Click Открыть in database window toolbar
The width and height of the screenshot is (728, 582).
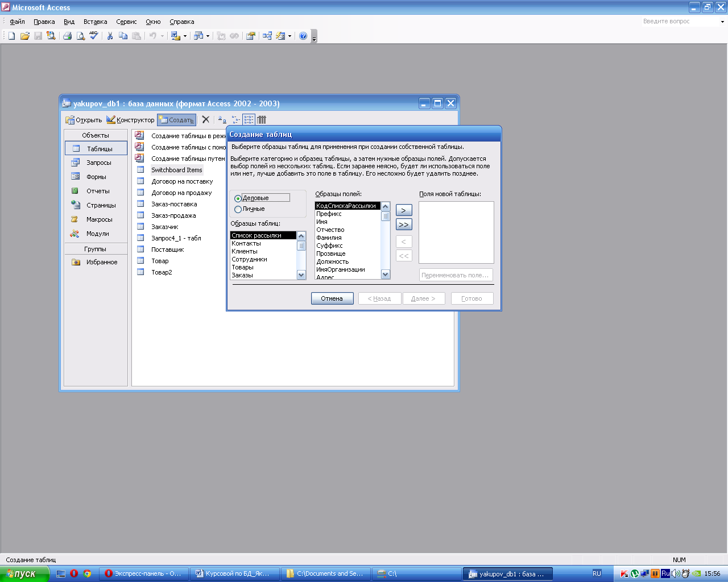coord(84,120)
